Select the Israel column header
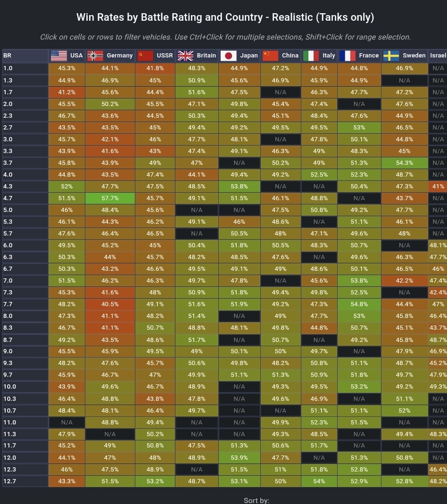 pos(438,56)
